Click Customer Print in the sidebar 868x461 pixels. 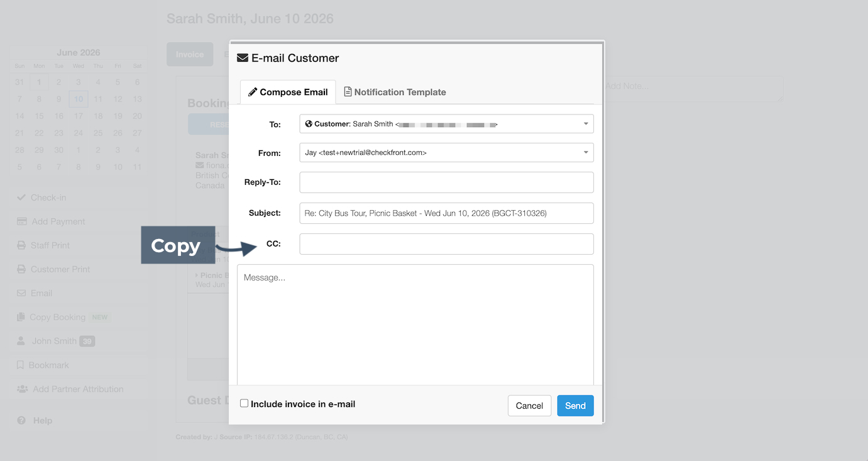(x=79, y=269)
